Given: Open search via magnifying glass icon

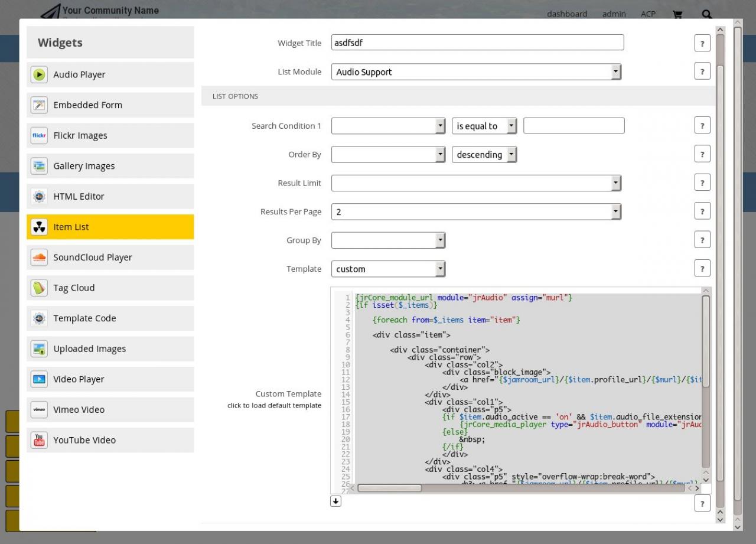Looking at the screenshot, I should pyautogui.click(x=706, y=14).
